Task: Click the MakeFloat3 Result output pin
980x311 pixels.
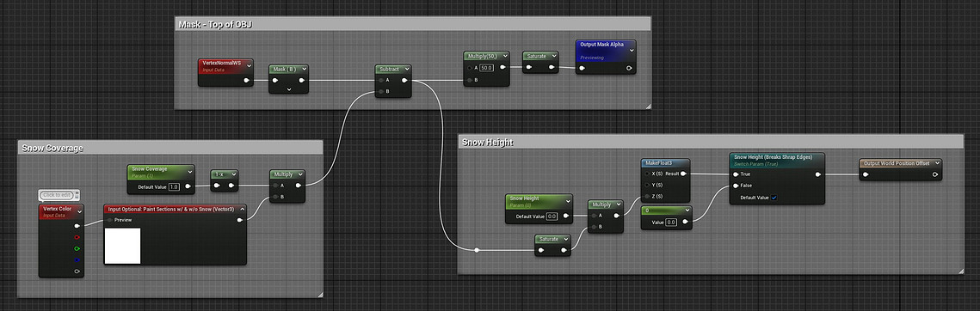Action: [x=683, y=174]
